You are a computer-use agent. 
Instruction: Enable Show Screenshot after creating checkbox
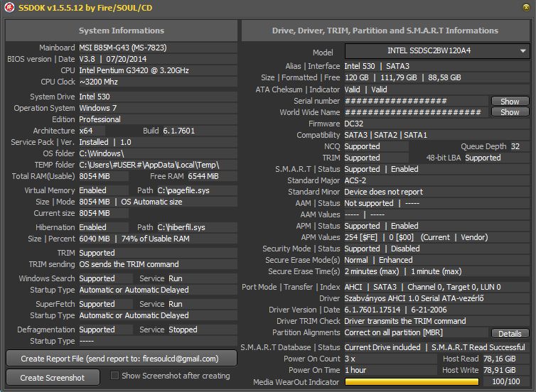[115, 376]
